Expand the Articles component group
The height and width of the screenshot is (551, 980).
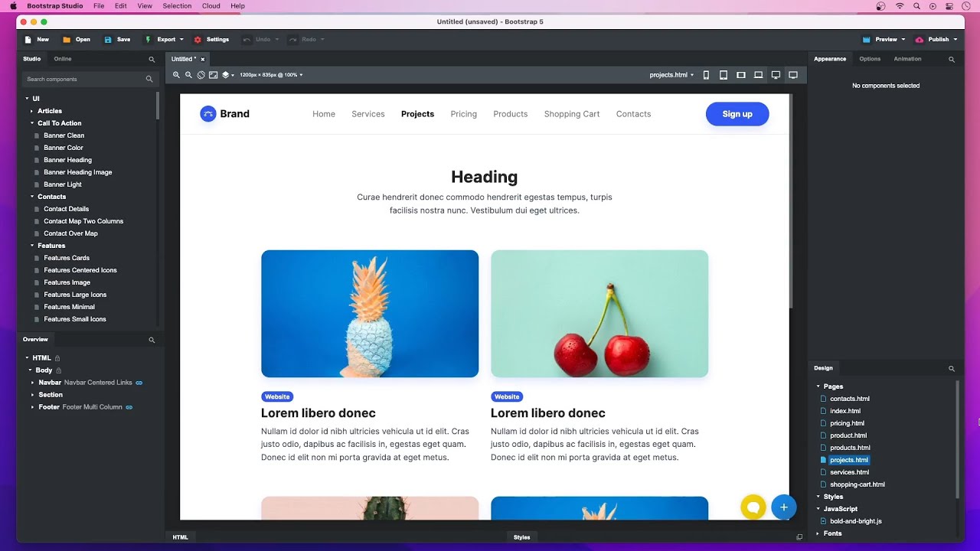click(x=32, y=111)
